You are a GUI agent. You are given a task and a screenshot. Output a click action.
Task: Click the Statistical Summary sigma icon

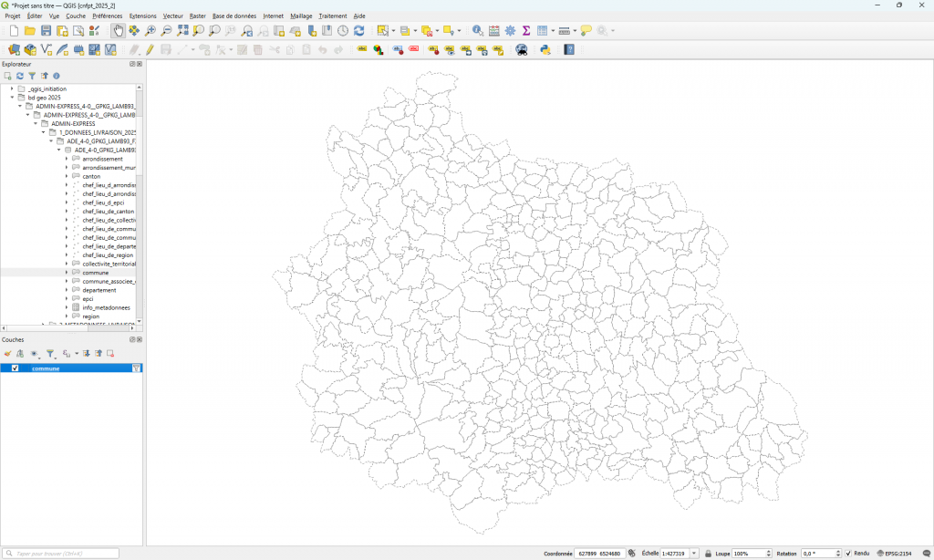point(526,31)
